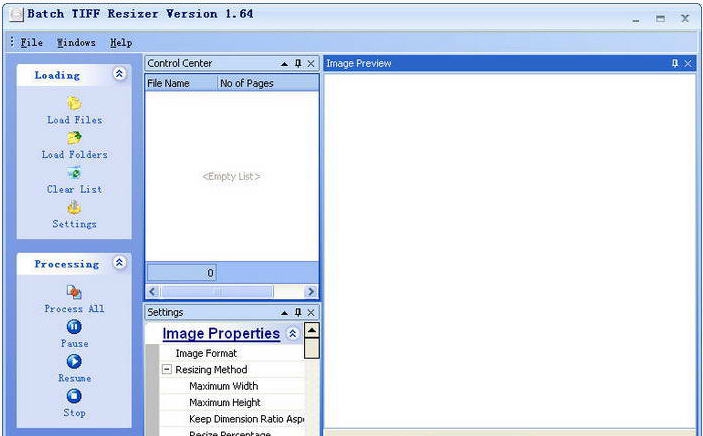This screenshot has width=703, height=436.
Task: Click the Process All icon
Action: click(74, 292)
